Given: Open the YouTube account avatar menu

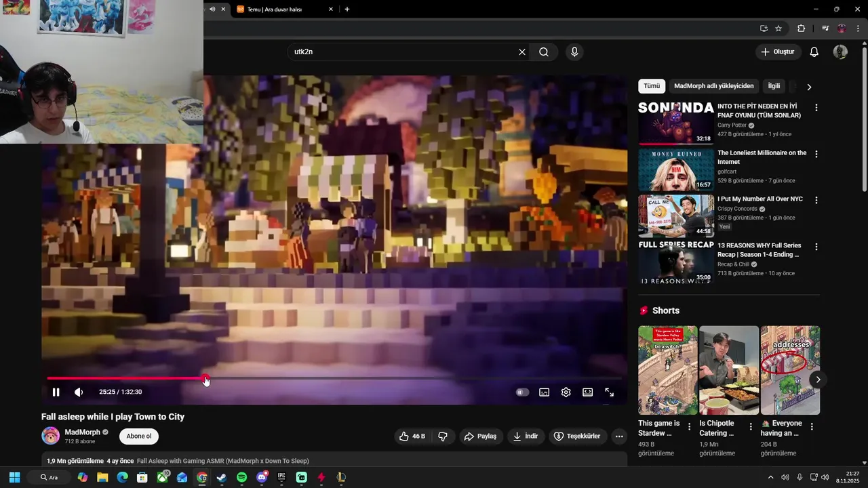Looking at the screenshot, I should pos(840,52).
